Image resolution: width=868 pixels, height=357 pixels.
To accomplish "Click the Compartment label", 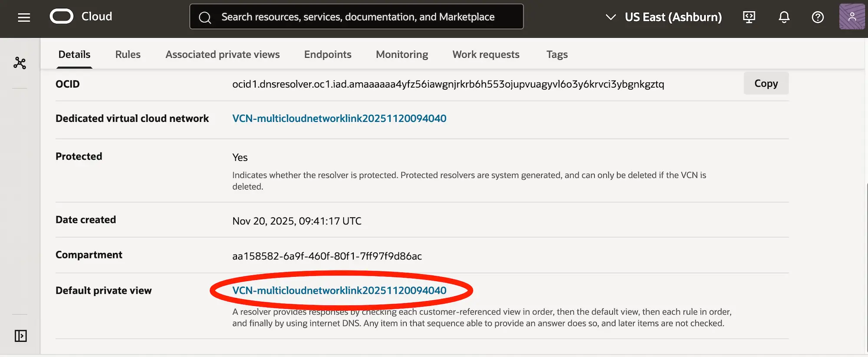I will point(89,255).
